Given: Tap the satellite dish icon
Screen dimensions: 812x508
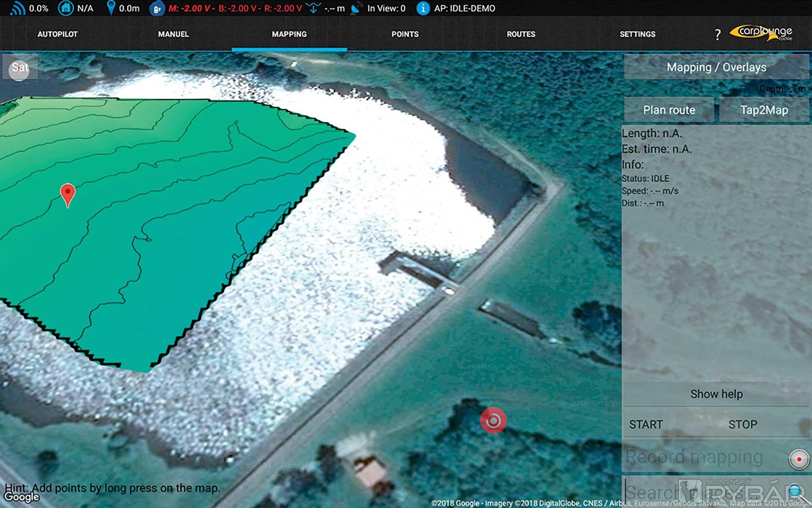Looking at the screenshot, I should coord(356,8).
